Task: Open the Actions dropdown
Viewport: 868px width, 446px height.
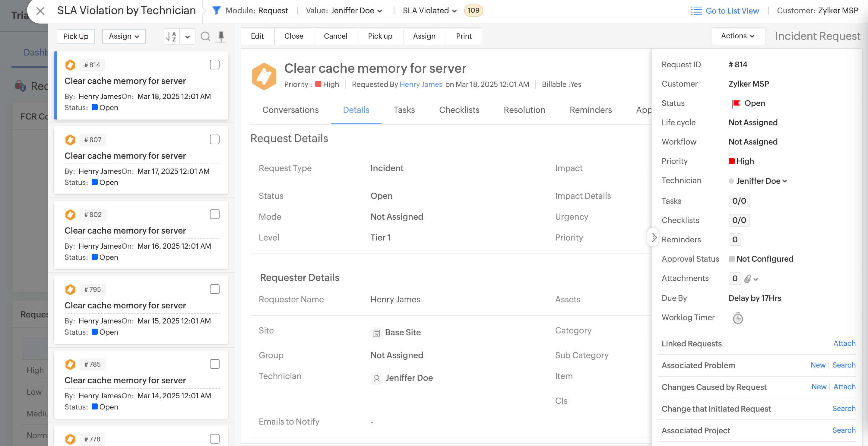Action: [738, 36]
